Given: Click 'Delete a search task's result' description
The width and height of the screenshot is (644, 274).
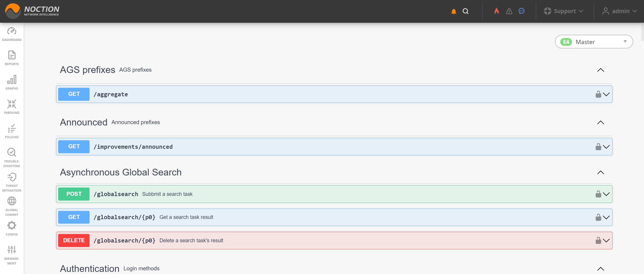Looking at the screenshot, I should tap(191, 240).
